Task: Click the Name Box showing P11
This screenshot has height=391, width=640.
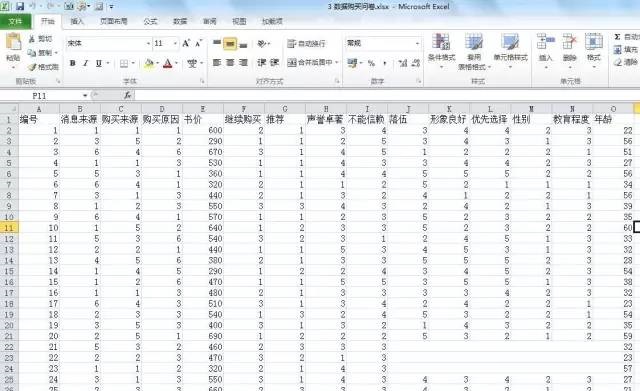Action: coord(40,96)
